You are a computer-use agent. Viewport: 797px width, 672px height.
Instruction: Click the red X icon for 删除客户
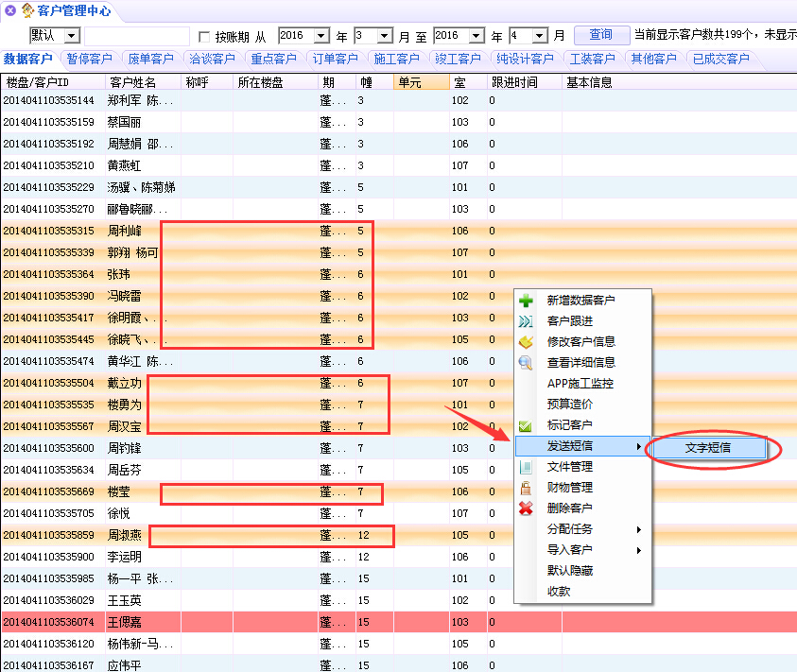tap(526, 508)
